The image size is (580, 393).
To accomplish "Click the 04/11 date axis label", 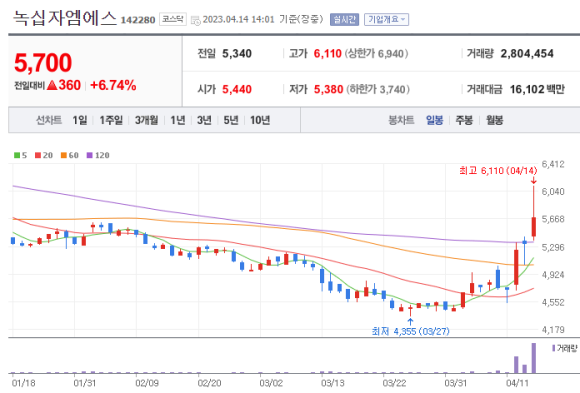I will point(517,383).
